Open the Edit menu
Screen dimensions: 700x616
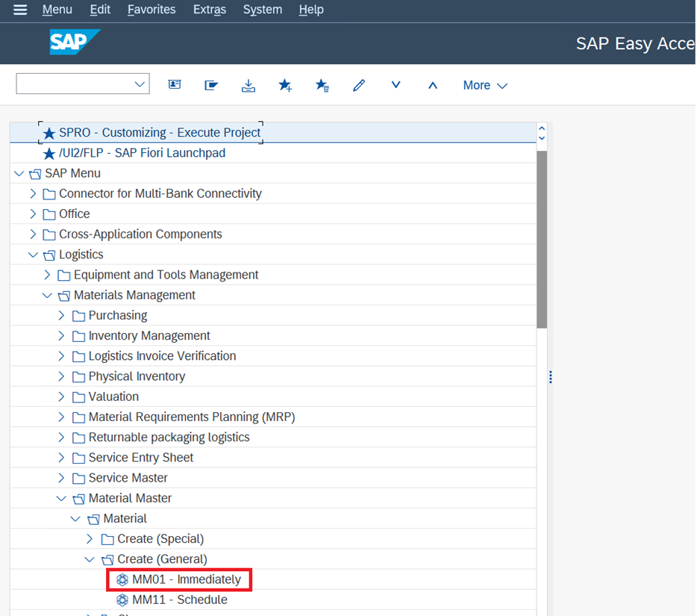(x=100, y=10)
